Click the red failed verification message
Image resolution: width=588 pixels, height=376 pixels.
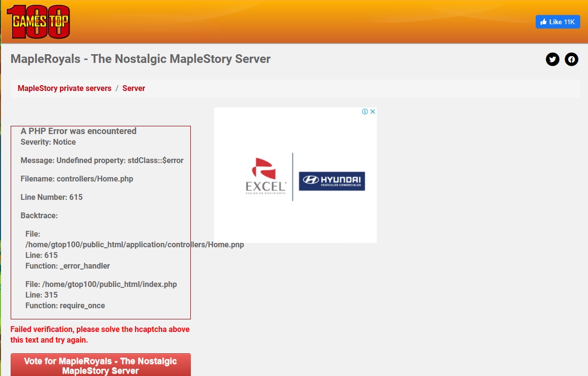(100, 335)
